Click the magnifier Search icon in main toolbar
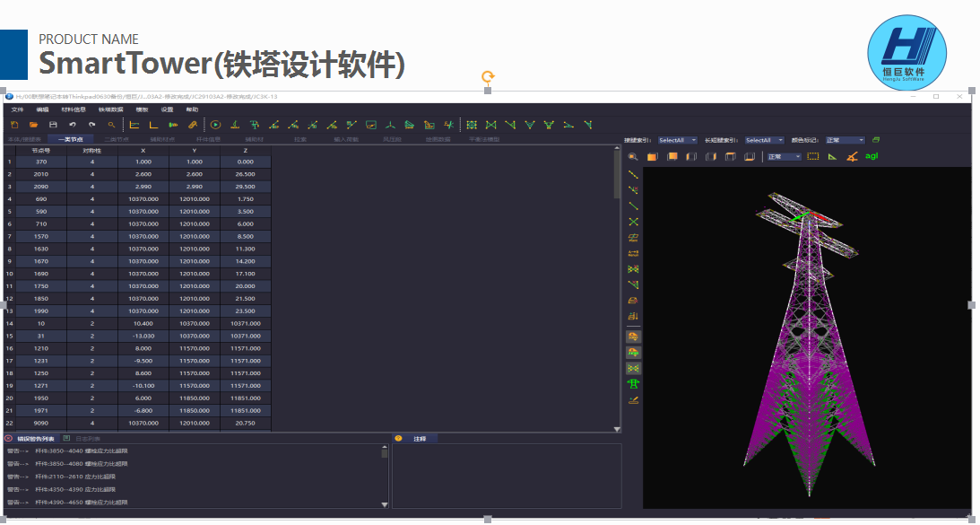980x525 pixels. pos(111,125)
